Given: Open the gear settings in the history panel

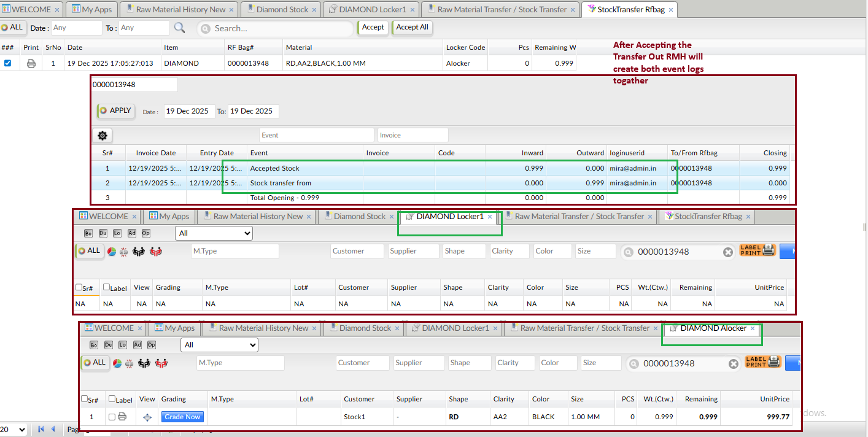Looking at the screenshot, I should (103, 136).
